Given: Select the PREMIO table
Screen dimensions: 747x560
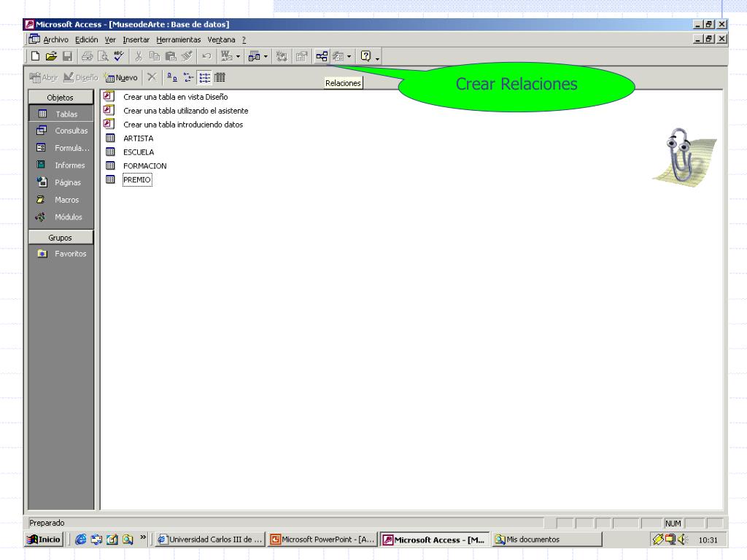Looking at the screenshot, I should (137, 179).
